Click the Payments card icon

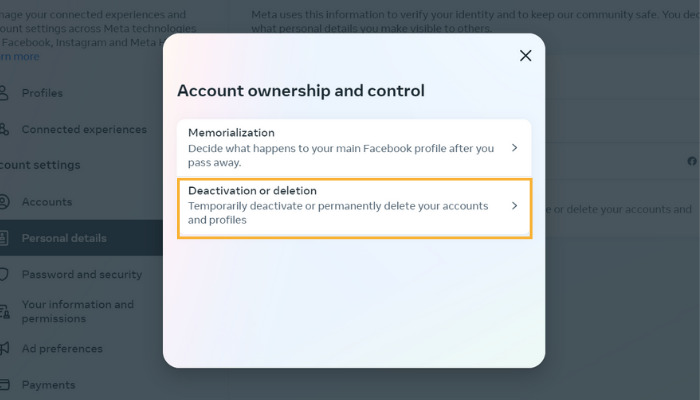(4, 384)
